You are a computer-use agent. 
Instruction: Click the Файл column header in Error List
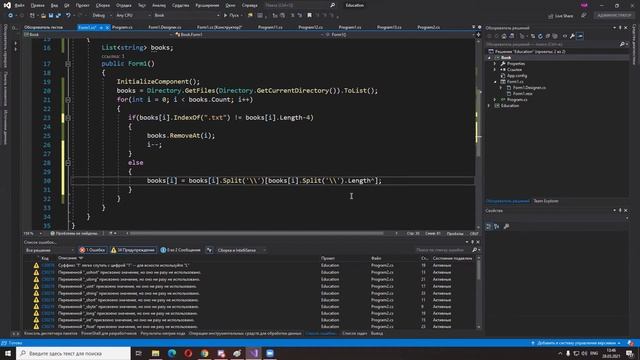376,258
